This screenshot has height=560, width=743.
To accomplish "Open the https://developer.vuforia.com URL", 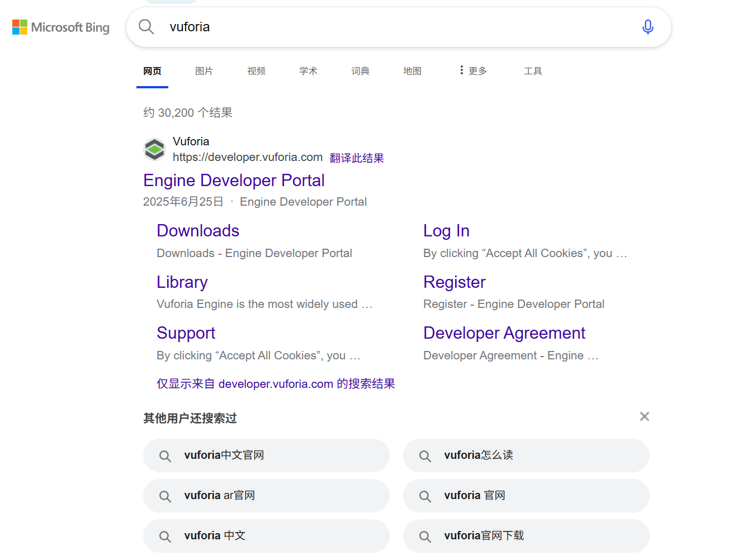I will coord(248,157).
